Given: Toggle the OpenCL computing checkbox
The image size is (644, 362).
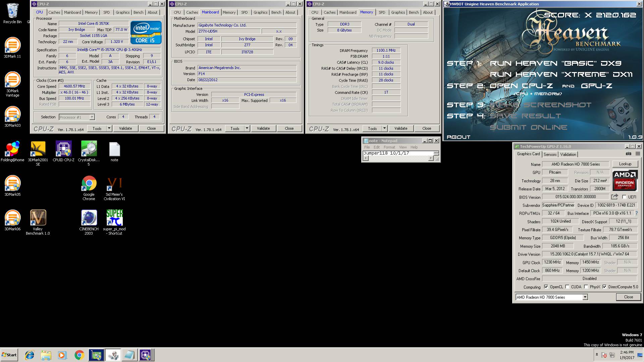Looking at the screenshot, I should (x=546, y=287).
